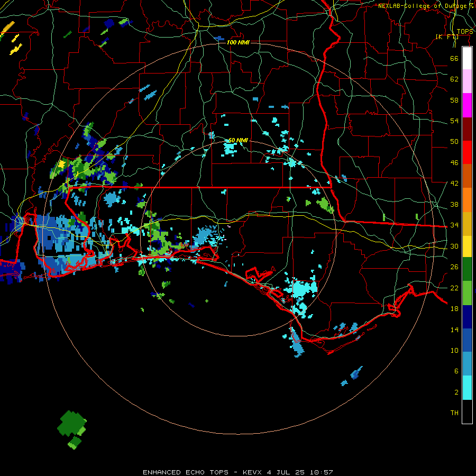Viewport: 476px width, 476px height.
Task: Click the "50 NMI" range ring label
Action: [238, 140]
